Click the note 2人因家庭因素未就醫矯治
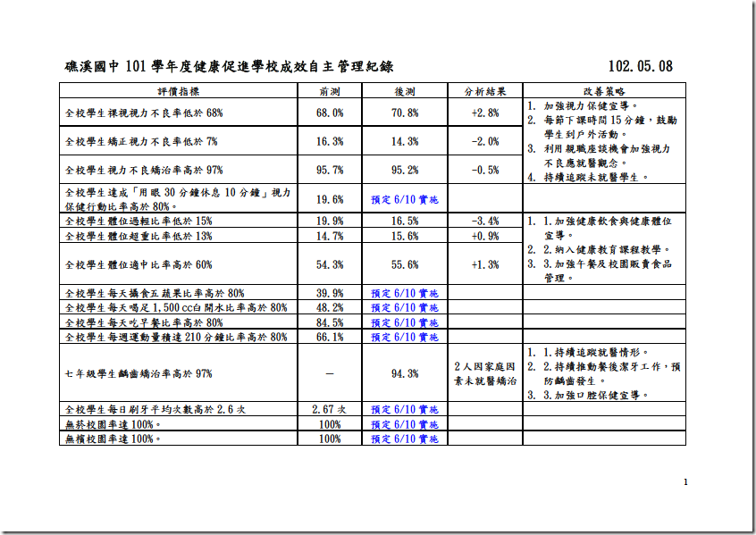756x535 pixels. (x=485, y=373)
